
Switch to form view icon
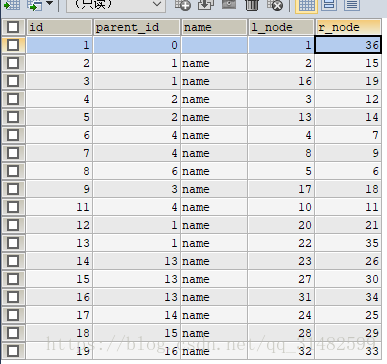(329, 5)
